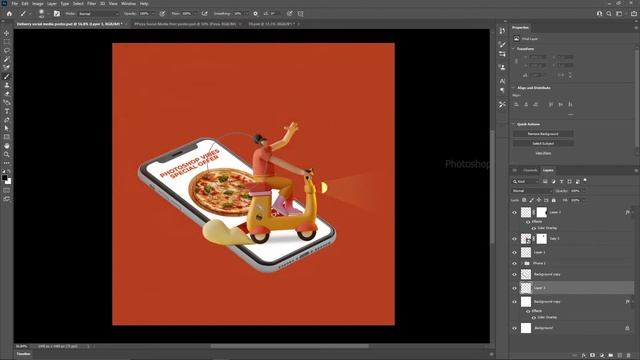This screenshot has width=640, height=360.
Task: Select the Pen tool
Action: (x=7, y=120)
